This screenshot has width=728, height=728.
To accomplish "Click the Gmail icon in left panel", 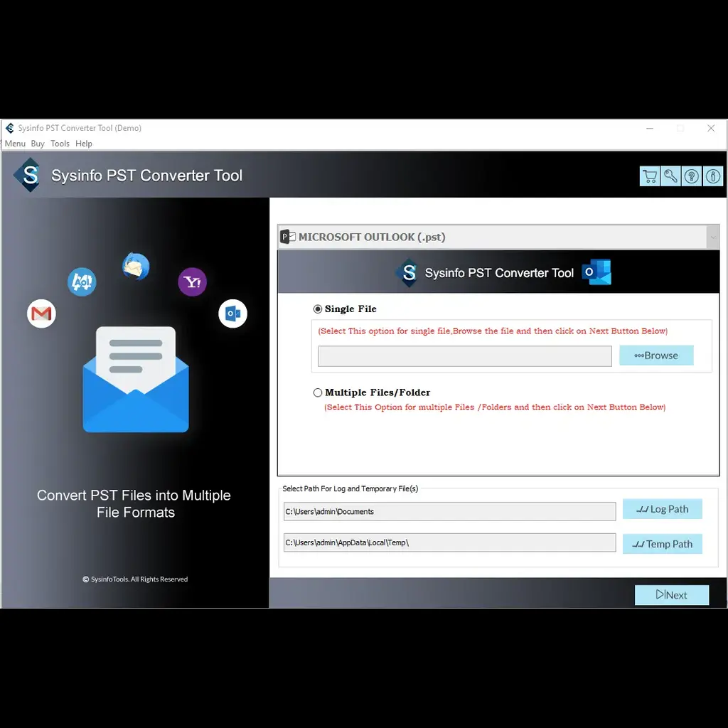I will (41, 314).
